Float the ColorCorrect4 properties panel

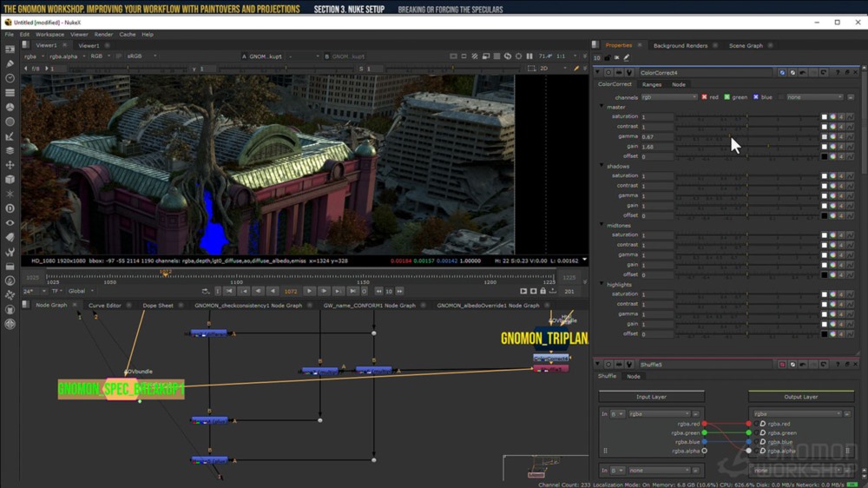[846, 73]
